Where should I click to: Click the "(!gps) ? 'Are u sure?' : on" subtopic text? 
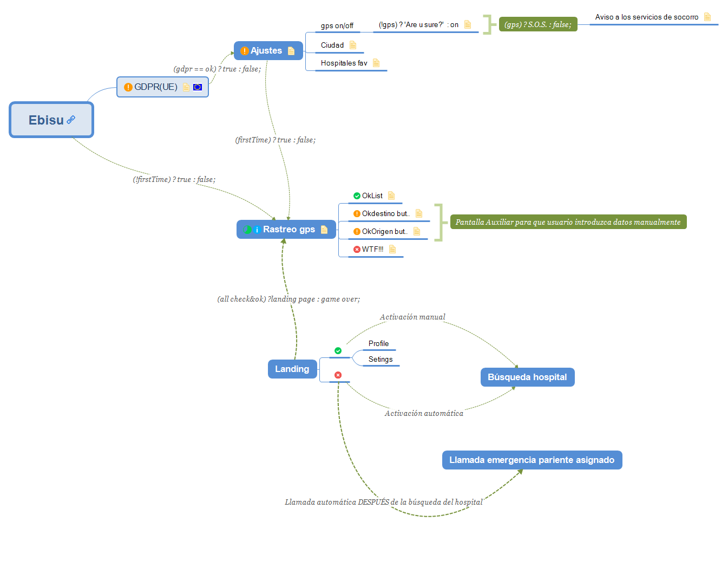tap(418, 25)
